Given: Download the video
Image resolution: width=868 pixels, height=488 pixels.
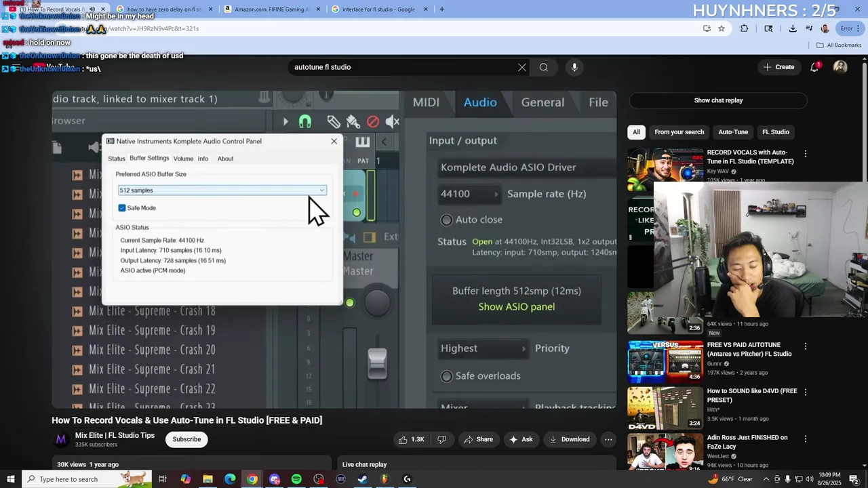Looking at the screenshot, I should pos(570,439).
